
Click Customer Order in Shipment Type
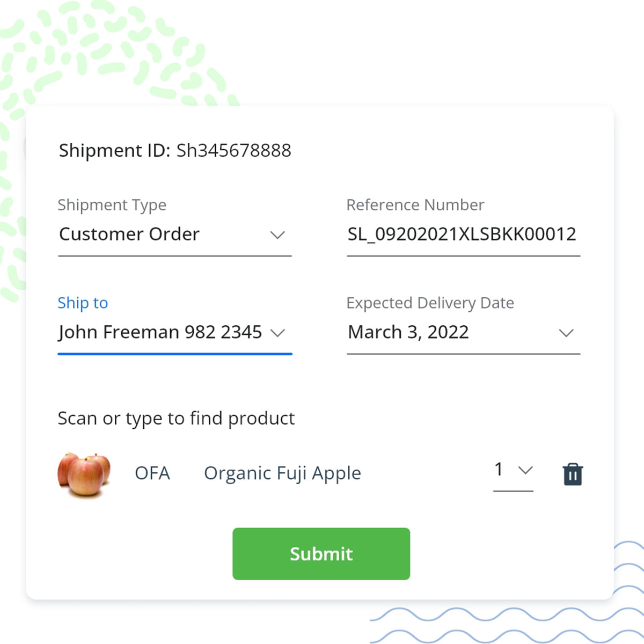(x=129, y=234)
